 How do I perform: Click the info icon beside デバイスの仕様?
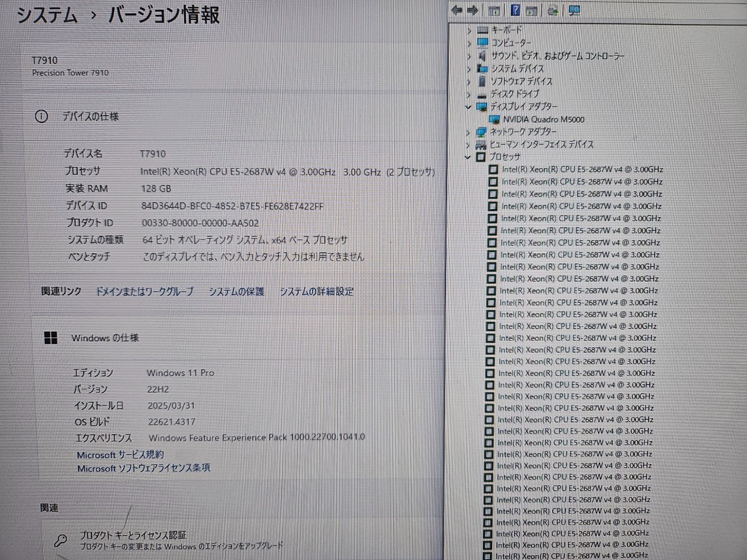(42, 116)
